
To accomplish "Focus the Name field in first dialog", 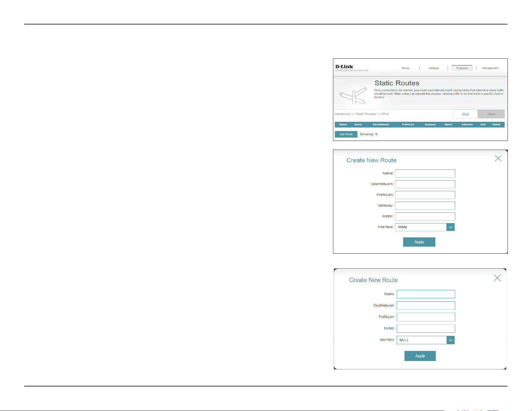I will (x=425, y=173).
